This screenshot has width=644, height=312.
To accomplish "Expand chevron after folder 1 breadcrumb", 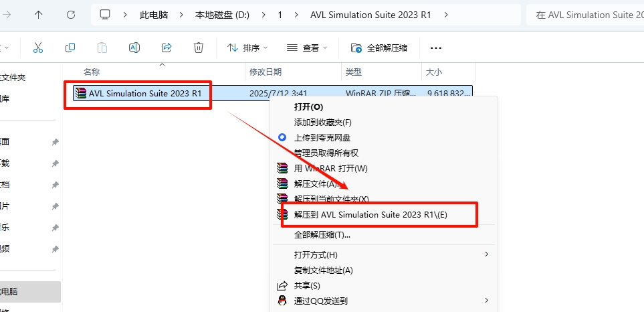I will 296,15.
